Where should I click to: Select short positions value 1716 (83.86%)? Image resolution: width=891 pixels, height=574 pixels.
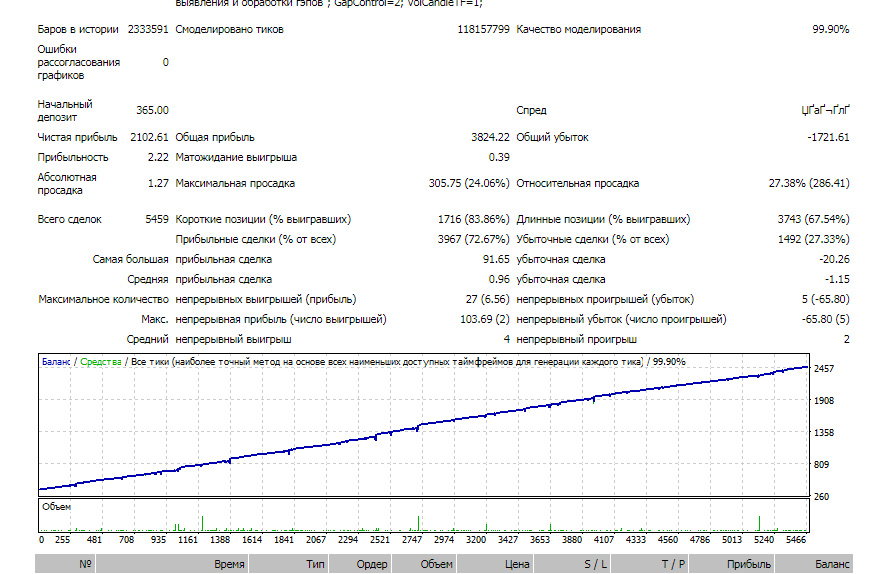point(473,219)
